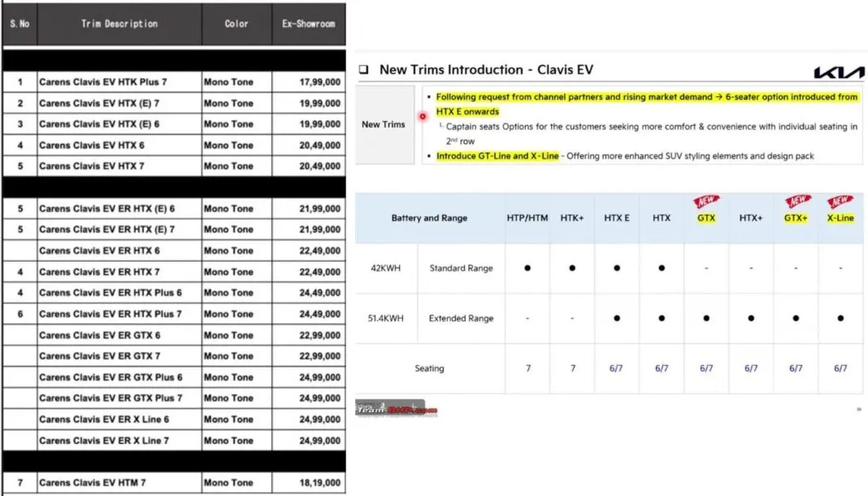The height and width of the screenshot is (496, 868).
Task: Select the Carens Clavis EV HTK Plus 7 row
Action: (x=103, y=82)
